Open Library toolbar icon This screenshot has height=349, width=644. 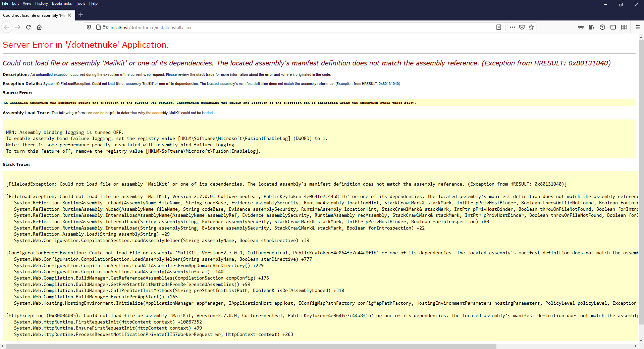[592, 27]
